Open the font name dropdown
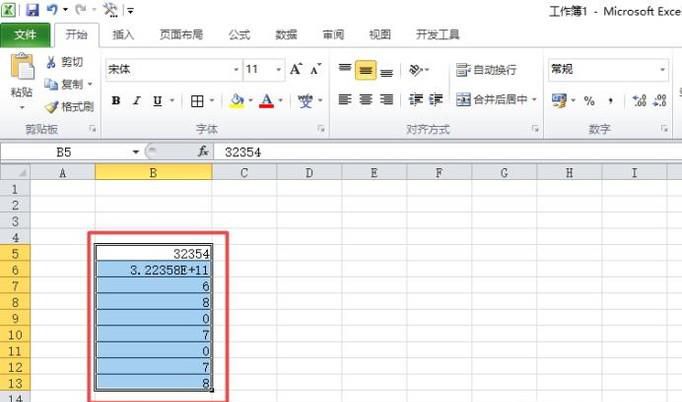 click(x=236, y=70)
